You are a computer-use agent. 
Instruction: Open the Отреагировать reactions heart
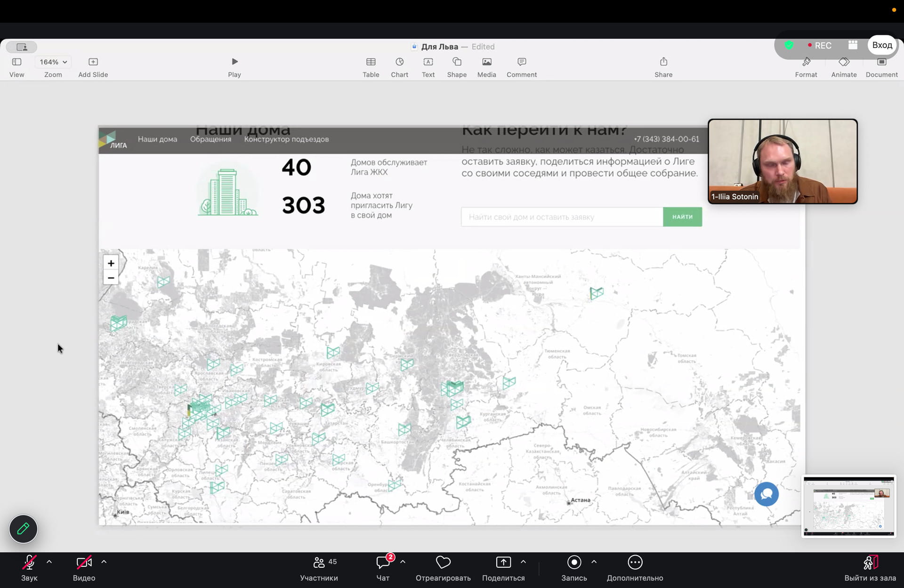pyautogui.click(x=443, y=562)
